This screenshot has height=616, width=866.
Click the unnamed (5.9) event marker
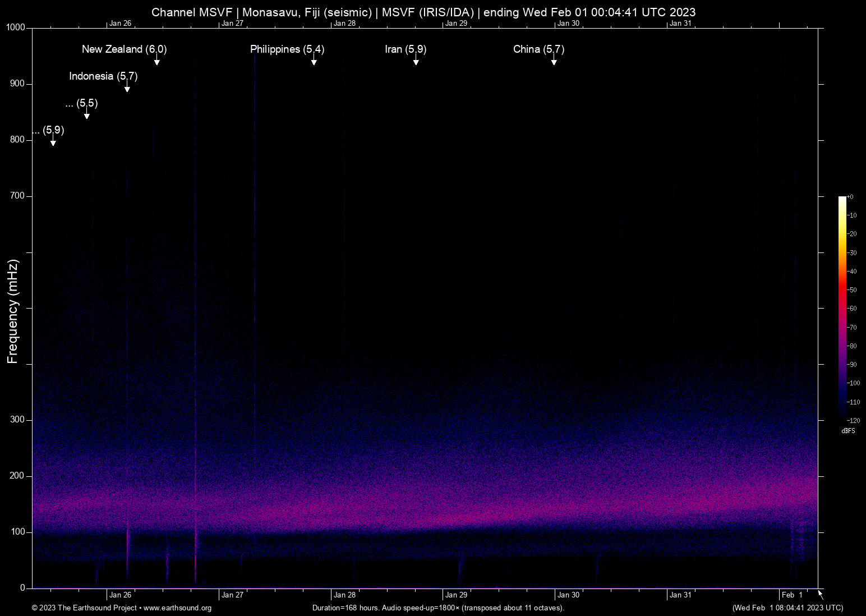click(53, 141)
